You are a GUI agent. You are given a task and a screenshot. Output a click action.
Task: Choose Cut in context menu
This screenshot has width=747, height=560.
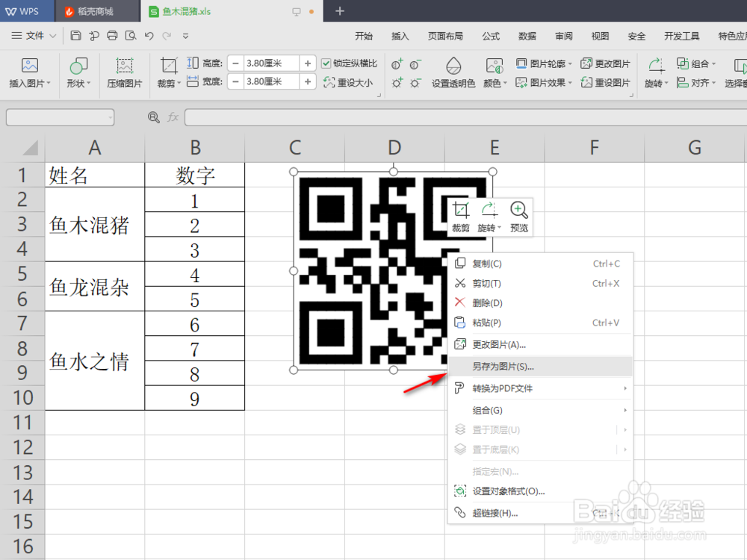pos(540,283)
